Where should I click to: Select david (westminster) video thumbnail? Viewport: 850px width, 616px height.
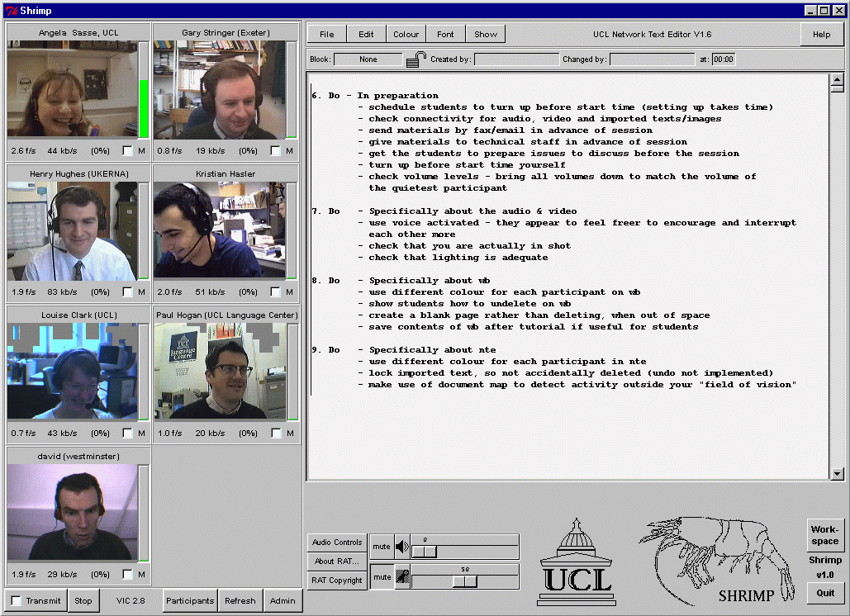[72, 512]
